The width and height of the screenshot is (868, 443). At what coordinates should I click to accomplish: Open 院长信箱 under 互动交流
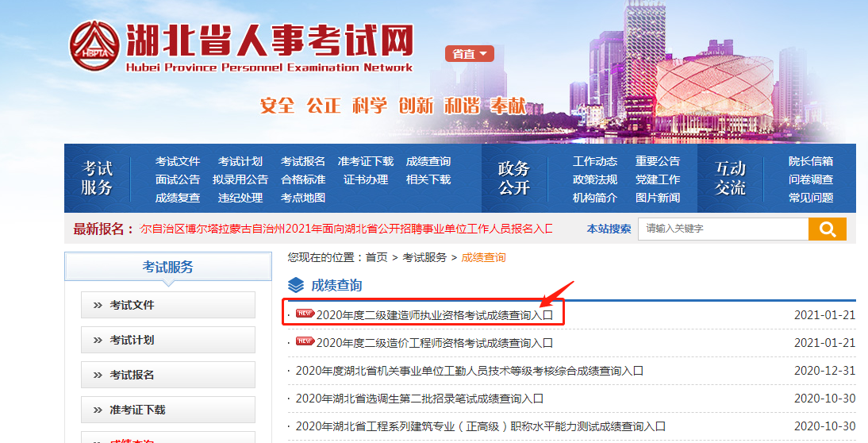click(x=810, y=161)
